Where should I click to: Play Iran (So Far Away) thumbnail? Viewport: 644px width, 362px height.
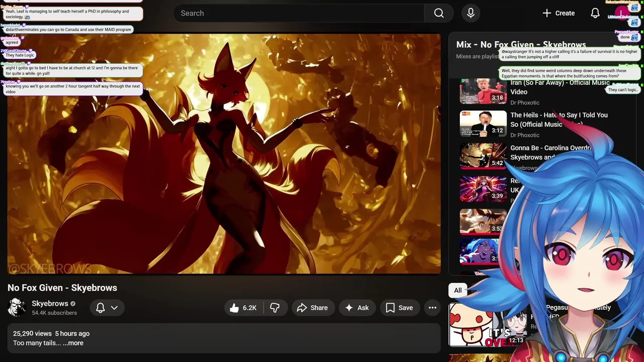point(483,91)
